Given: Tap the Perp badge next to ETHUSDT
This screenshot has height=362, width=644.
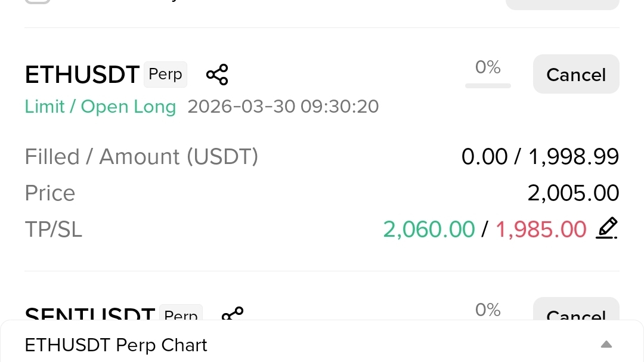Looking at the screenshot, I should click(x=165, y=75).
